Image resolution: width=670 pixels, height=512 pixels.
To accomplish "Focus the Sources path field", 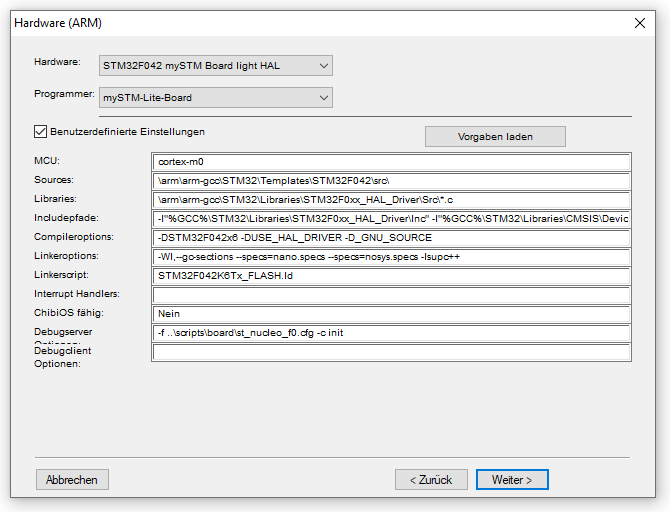I will tap(392, 181).
